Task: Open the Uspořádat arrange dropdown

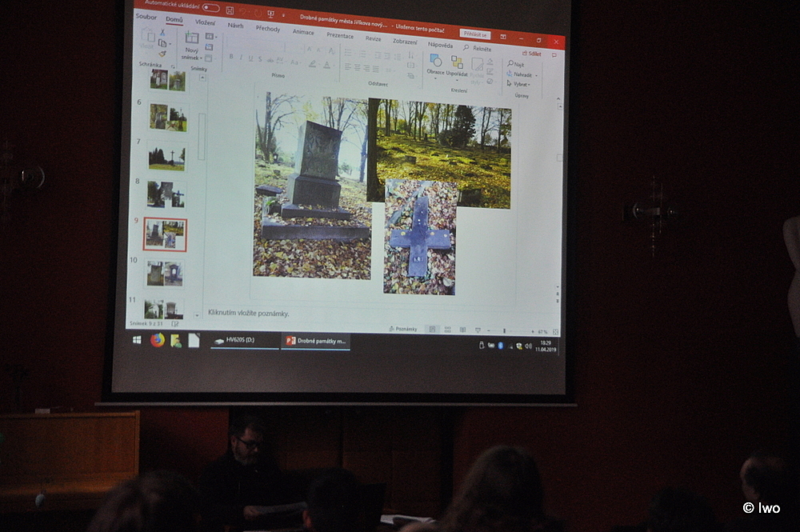Action: tap(457, 68)
